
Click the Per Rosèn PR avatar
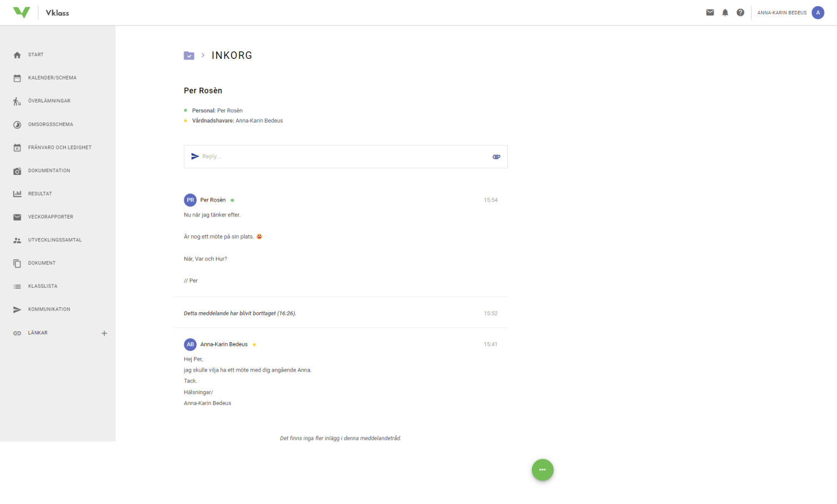(190, 200)
